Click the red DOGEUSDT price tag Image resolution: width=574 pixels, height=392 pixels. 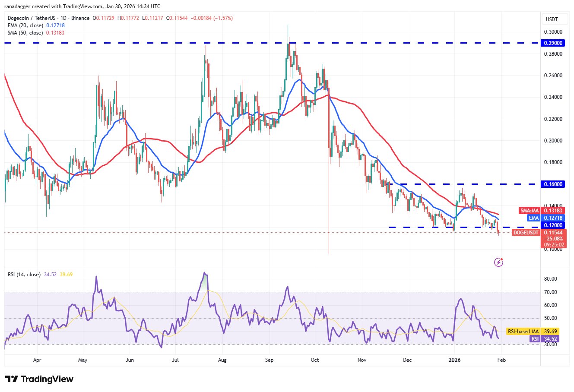pyautogui.click(x=526, y=233)
